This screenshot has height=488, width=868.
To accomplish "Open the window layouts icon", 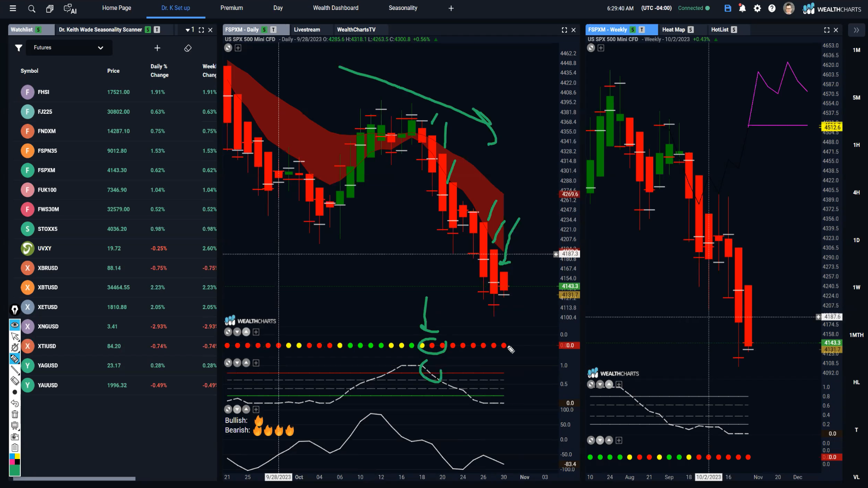I will [50, 8].
